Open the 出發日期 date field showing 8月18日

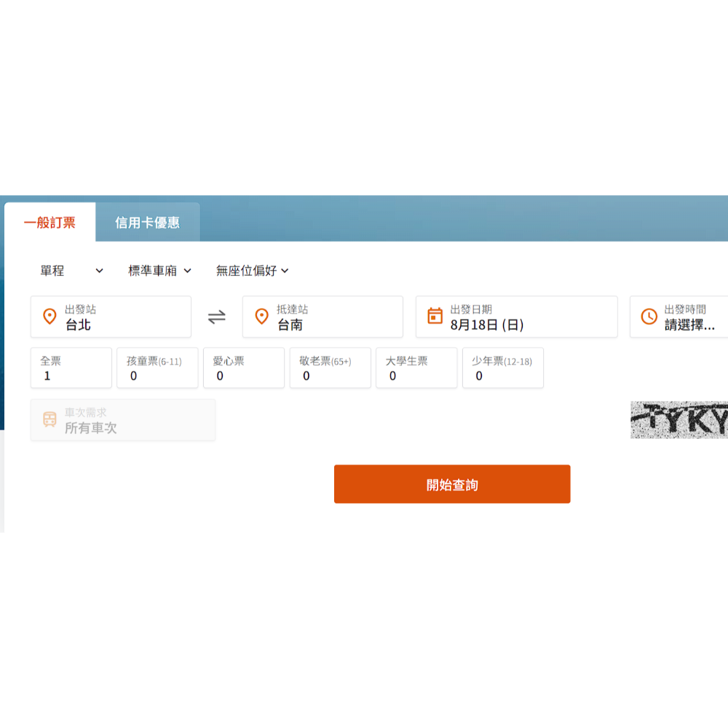(x=516, y=317)
